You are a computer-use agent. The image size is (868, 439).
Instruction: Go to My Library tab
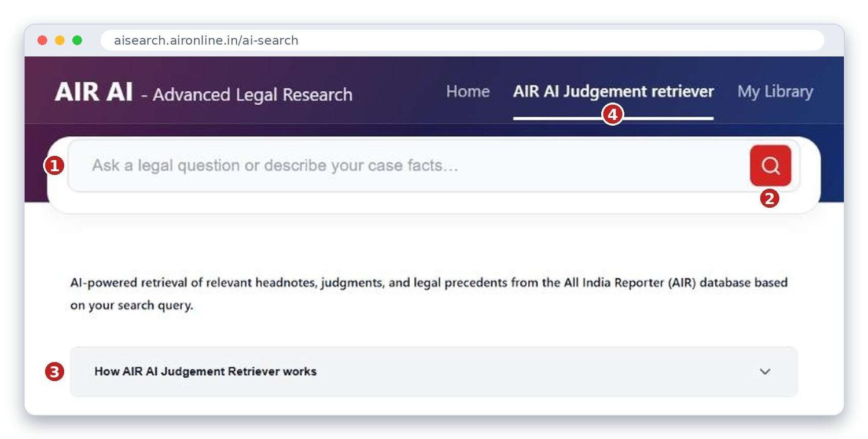(775, 91)
